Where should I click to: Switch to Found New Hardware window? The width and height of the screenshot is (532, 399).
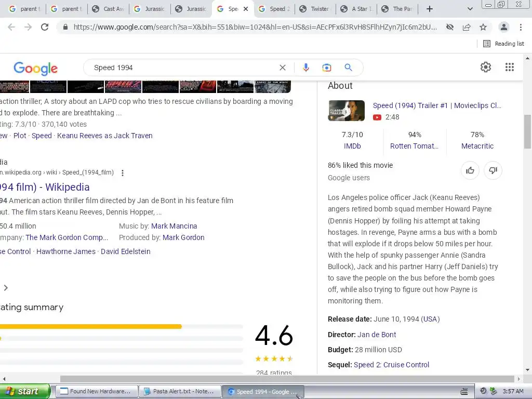tap(96, 391)
